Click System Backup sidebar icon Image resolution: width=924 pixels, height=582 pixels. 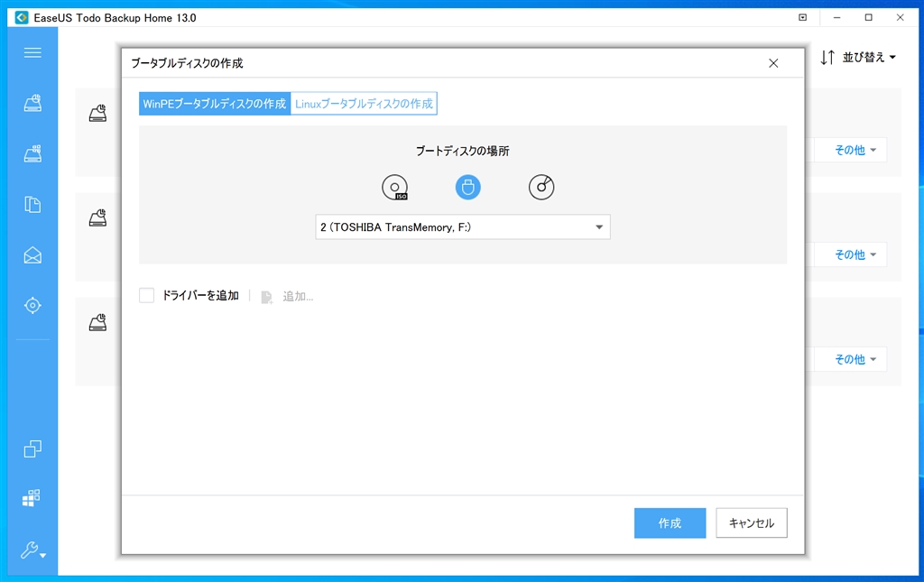32,153
